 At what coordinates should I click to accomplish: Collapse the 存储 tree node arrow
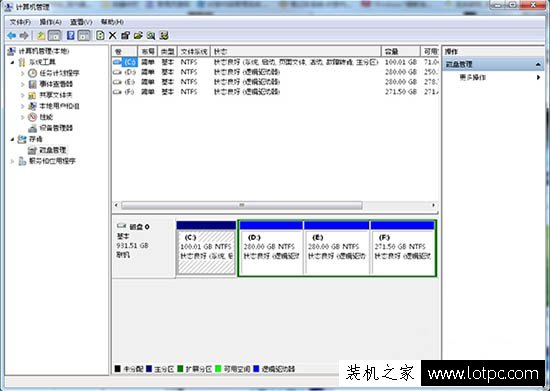[13, 140]
